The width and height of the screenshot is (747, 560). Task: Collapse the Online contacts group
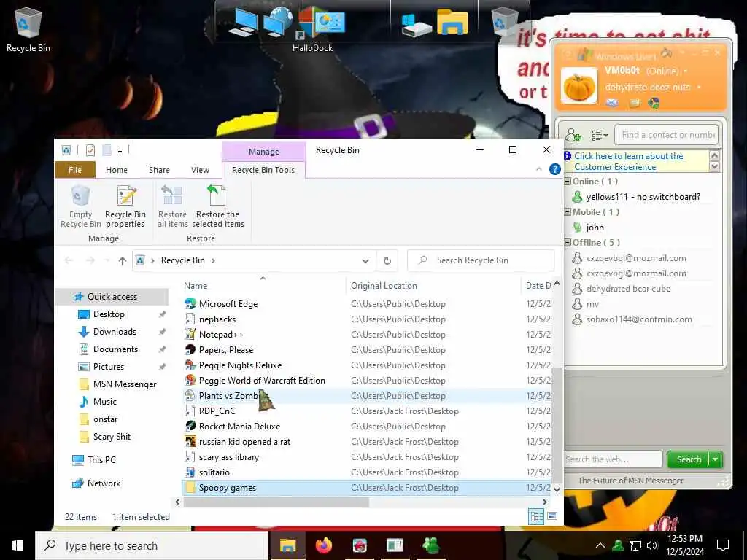568,182
